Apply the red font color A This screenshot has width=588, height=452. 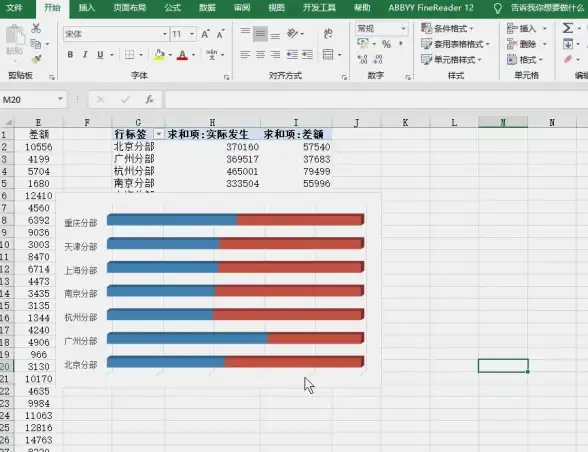tap(182, 55)
